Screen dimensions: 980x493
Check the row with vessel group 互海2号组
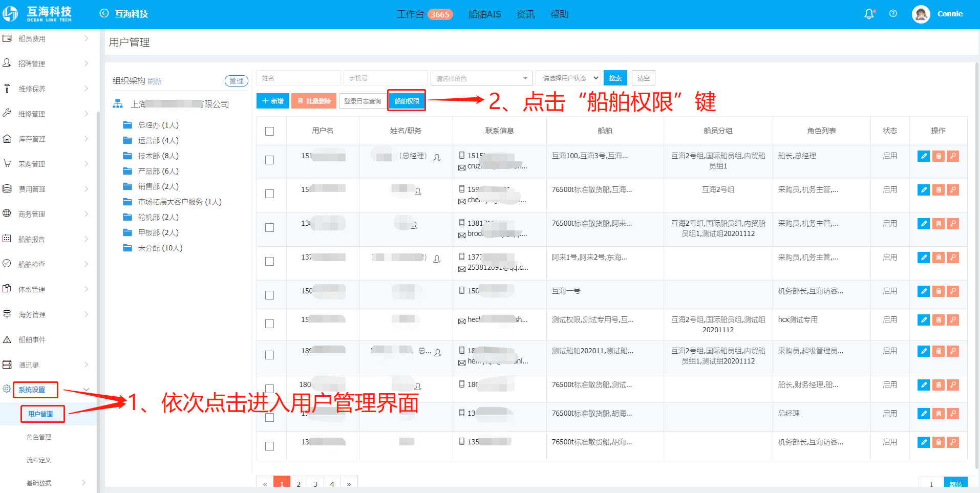click(x=269, y=194)
